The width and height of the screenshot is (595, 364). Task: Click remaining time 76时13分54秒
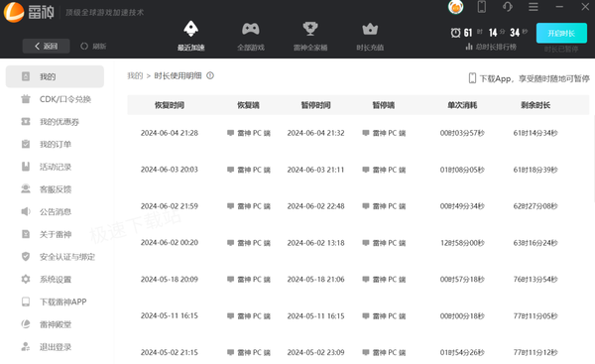pos(535,280)
